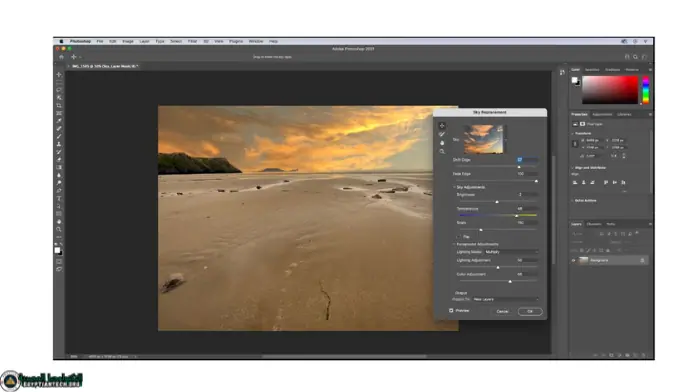
Task: Click the Quick Mask mode icon
Action: [x=59, y=262]
